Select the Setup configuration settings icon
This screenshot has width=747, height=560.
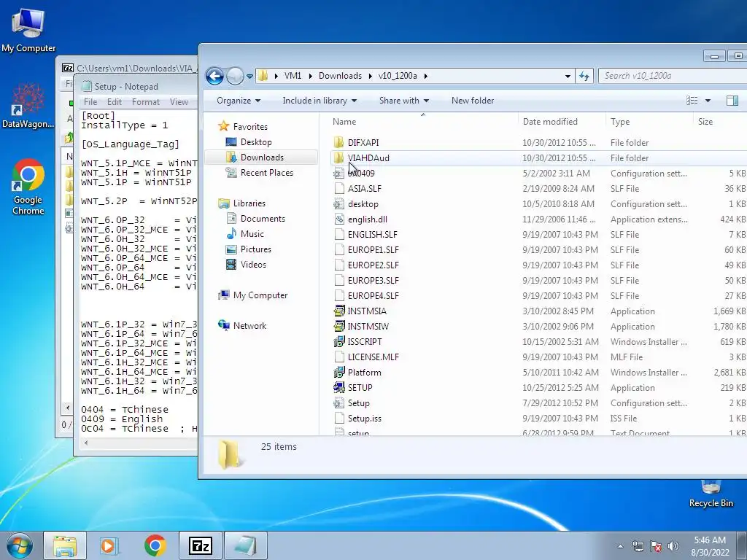click(338, 402)
